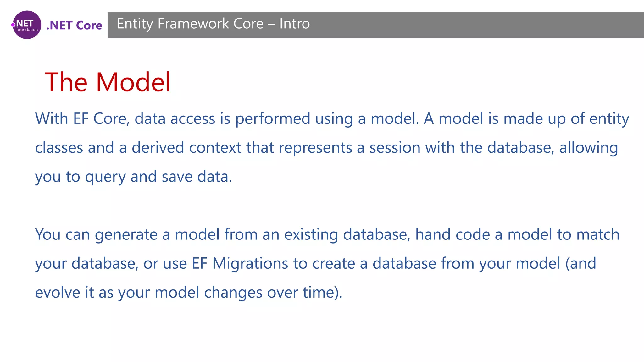Click the words 'evolve it' in last line
Screen dimensions: 644x362
[x=64, y=293]
